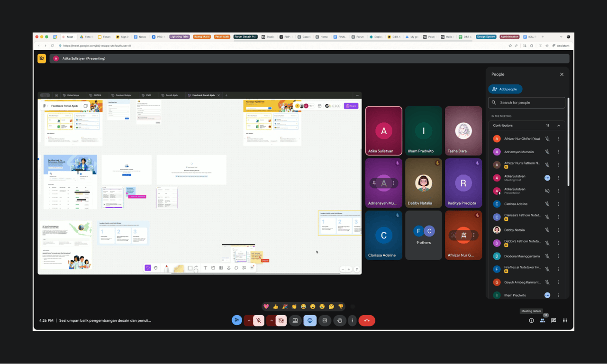Collapse the Contributors list
Image resolution: width=607 pixels, height=364 pixels.
(x=559, y=125)
